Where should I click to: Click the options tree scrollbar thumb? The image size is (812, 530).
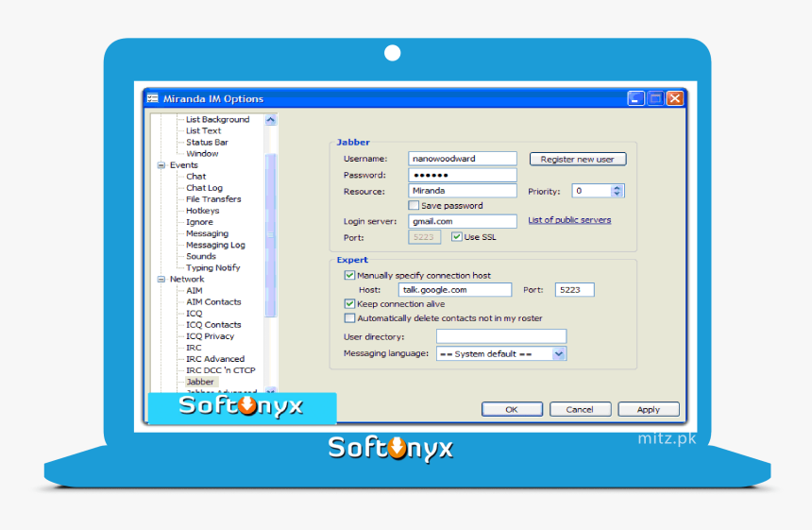(270, 234)
